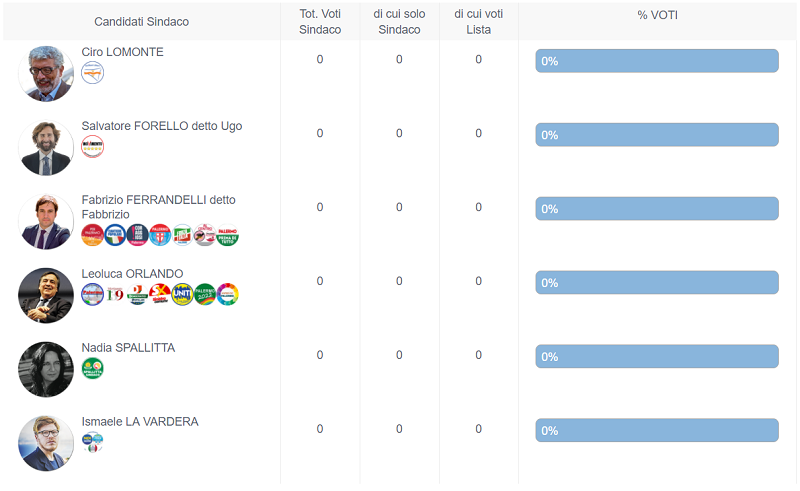Screen dimensions: 800x491
Task: Click Leoluca Orlando's portrait photo
Action: (x=46, y=295)
